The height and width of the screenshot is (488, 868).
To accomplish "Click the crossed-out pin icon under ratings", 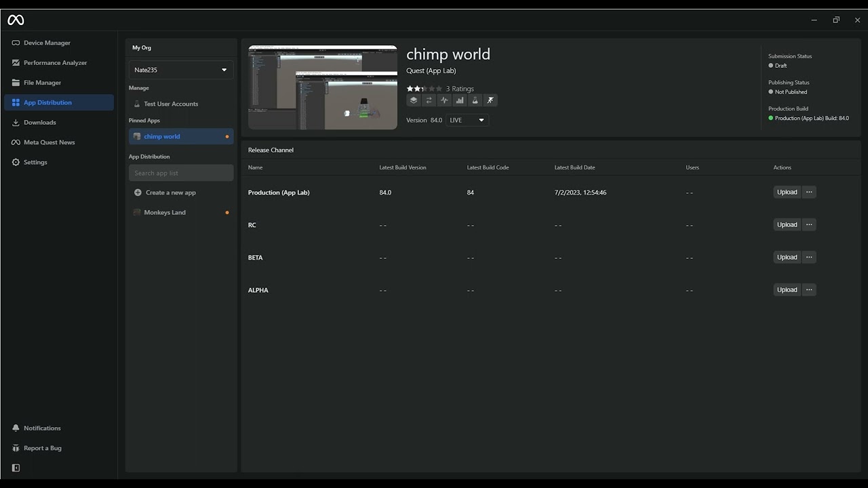I will 490,100.
